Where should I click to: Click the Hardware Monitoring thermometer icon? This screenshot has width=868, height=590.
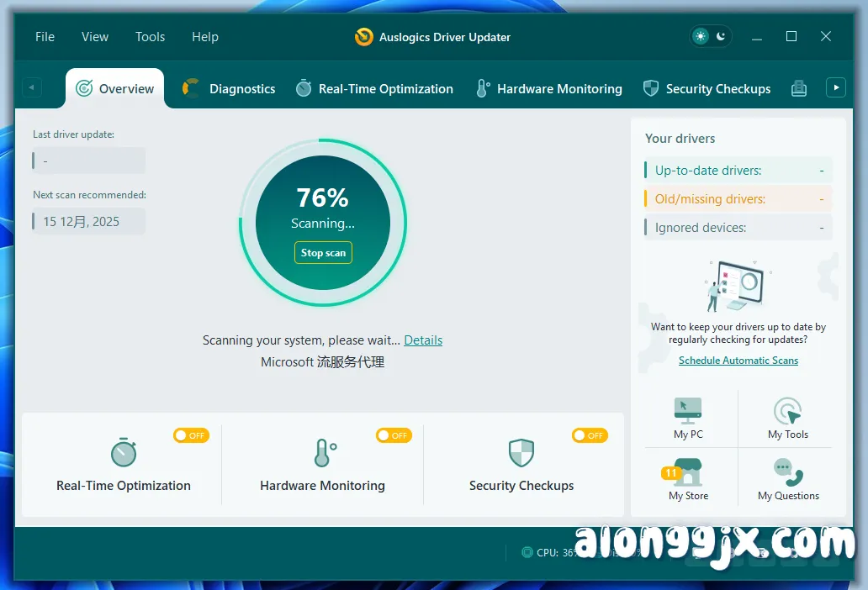(482, 87)
